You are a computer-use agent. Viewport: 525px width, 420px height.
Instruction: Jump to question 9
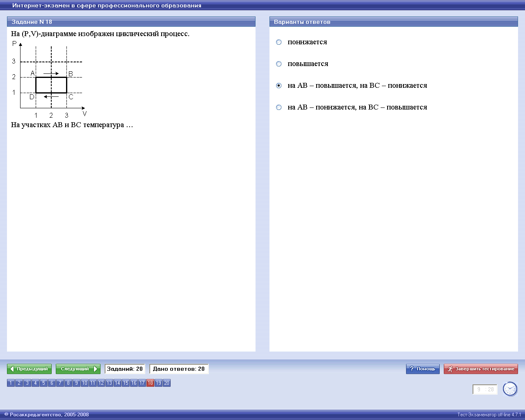tap(76, 383)
